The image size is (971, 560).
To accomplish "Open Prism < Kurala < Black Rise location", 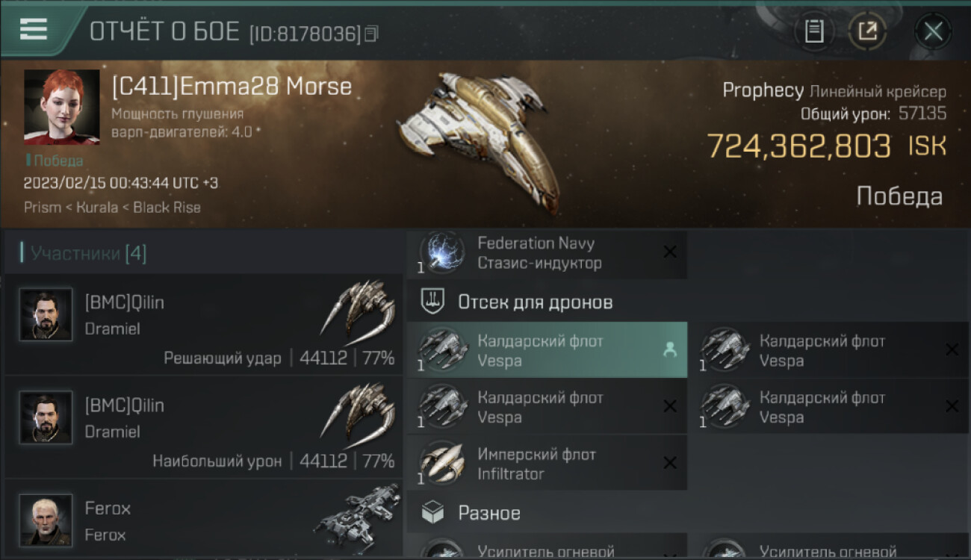I will pos(112,208).
